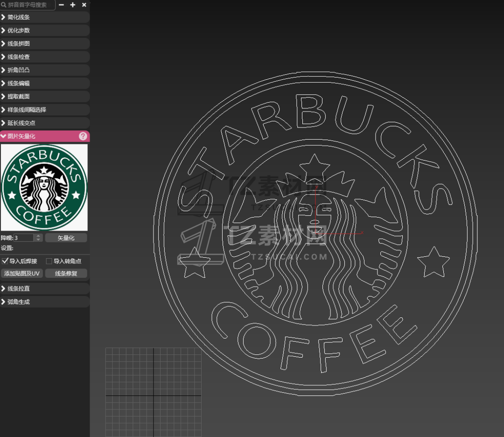The width and height of the screenshot is (504, 437).
Task: Click the plus button beside the search box
Action: 73,5
